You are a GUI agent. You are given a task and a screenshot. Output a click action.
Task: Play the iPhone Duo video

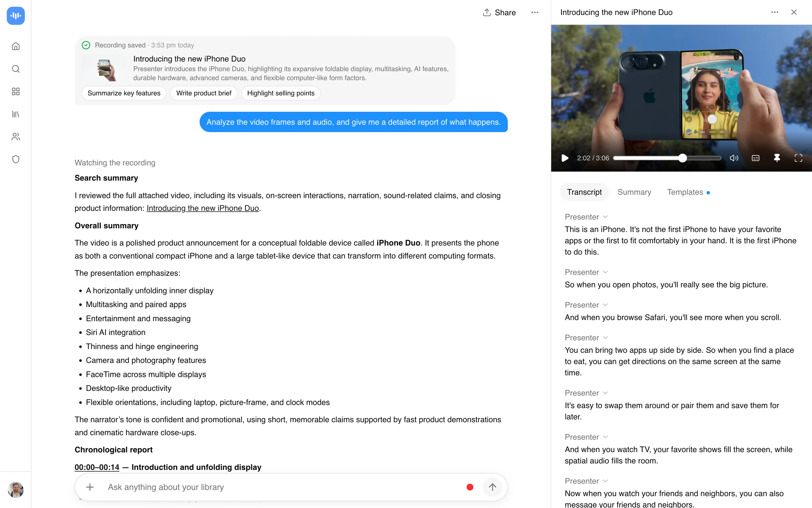[x=565, y=158]
